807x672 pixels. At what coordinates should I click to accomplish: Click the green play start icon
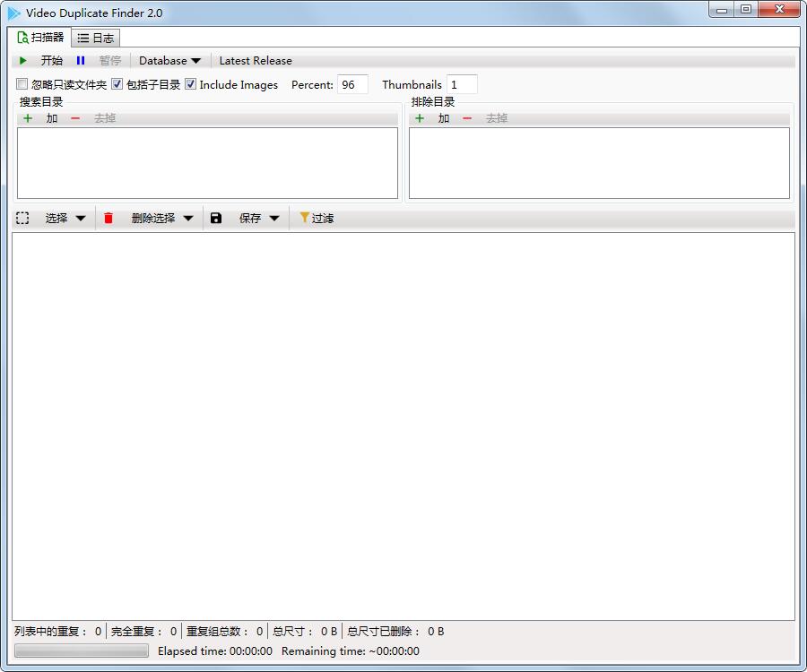22,61
